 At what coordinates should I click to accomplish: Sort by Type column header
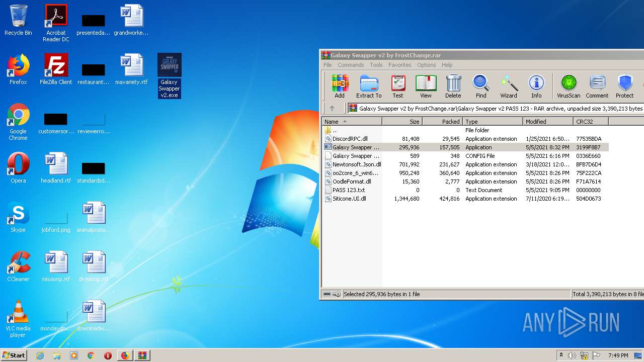tap(493, 121)
